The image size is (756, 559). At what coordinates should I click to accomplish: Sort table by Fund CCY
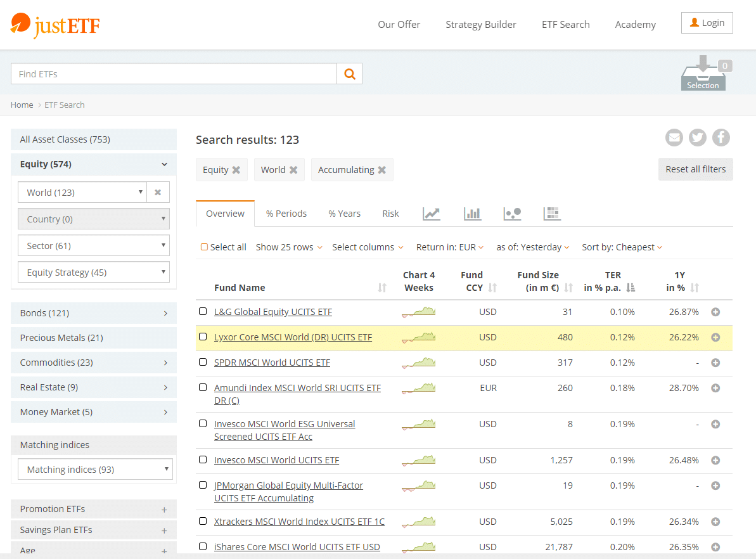point(492,288)
